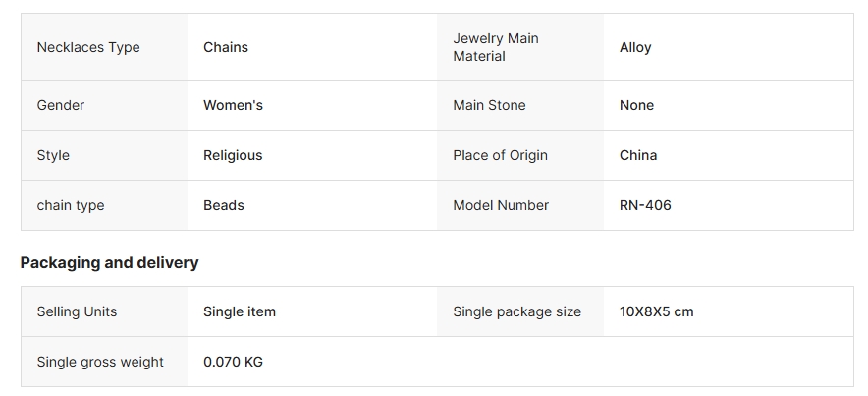Click the Gender attribute label

[x=61, y=105]
